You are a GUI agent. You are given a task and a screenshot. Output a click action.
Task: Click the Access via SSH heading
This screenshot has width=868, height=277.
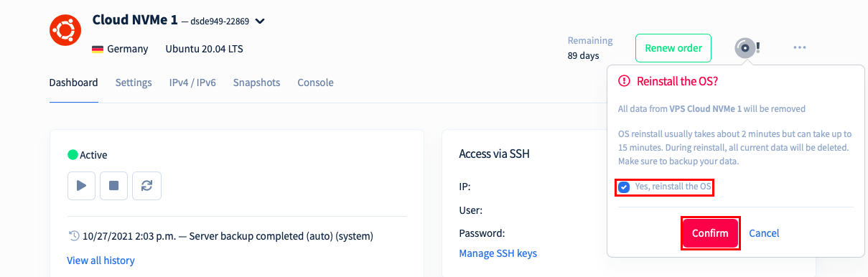[x=494, y=154]
